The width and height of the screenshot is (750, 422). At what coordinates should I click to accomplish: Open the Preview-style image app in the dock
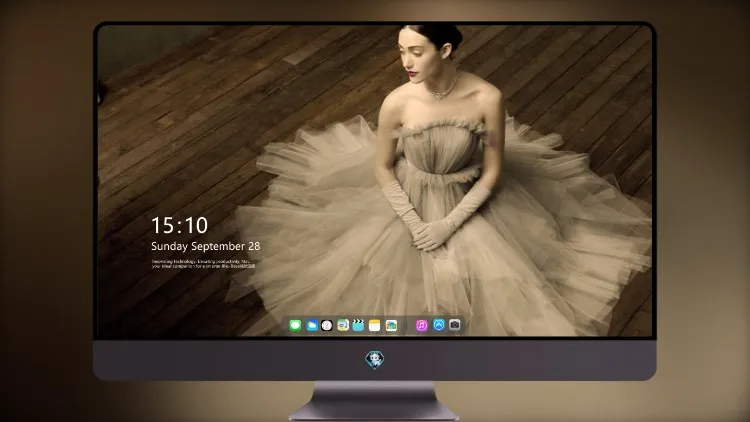coord(343,326)
